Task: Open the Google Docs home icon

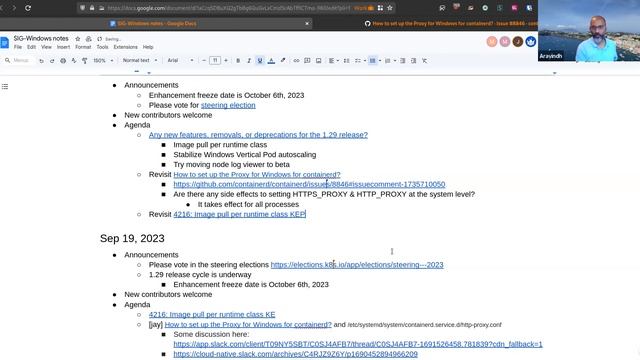Action: pos(4,42)
